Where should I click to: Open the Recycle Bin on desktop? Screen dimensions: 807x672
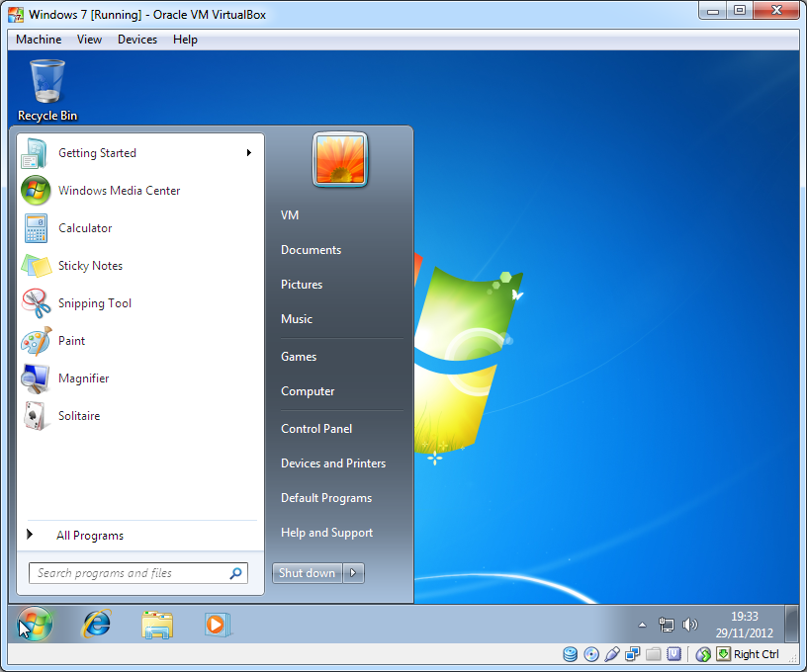(46, 83)
